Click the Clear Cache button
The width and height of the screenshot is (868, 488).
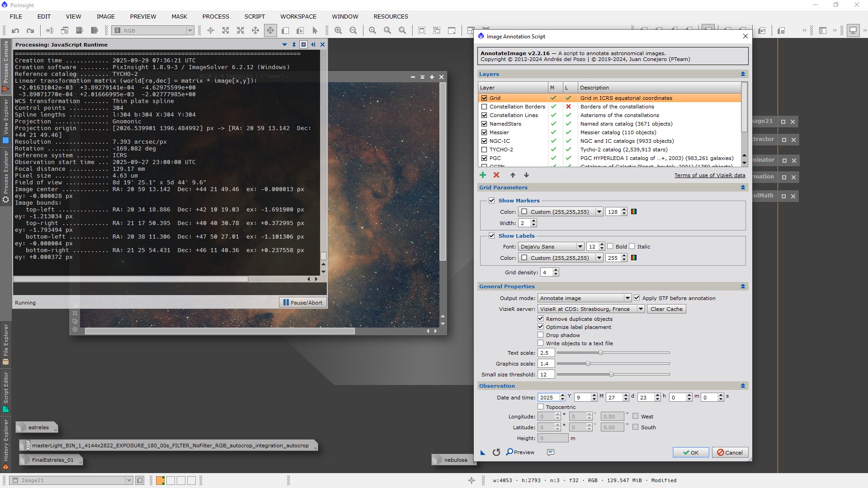[666, 309]
